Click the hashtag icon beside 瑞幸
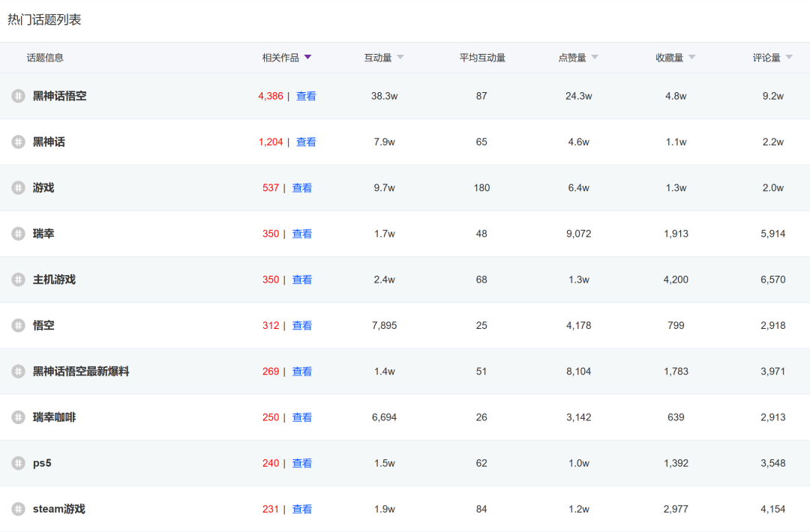Image resolution: width=810 pixels, height=532 pixels. tap(18, 234)
